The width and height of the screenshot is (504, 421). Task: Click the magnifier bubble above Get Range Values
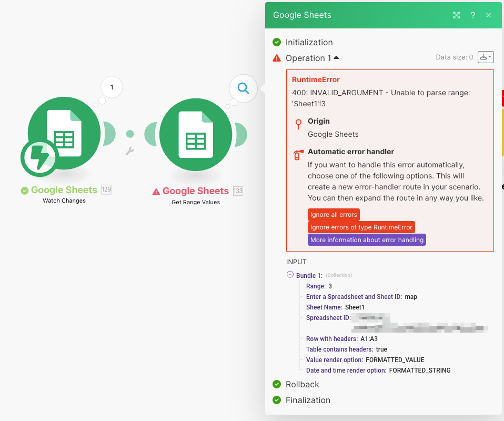click(x=243, y=89)
